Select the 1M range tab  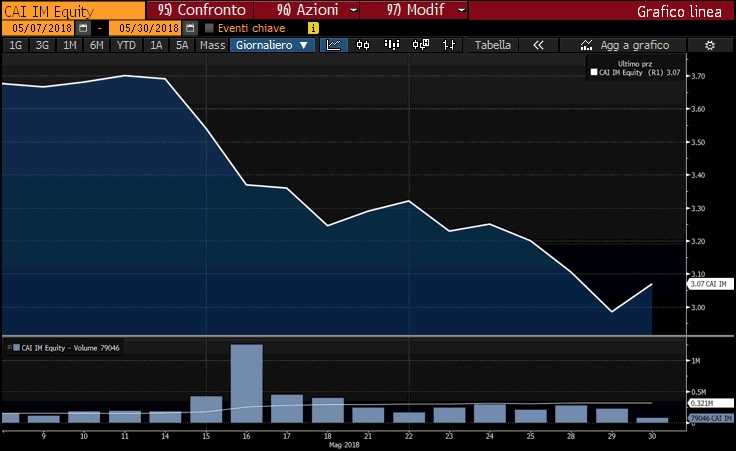(x=69, y=45)
